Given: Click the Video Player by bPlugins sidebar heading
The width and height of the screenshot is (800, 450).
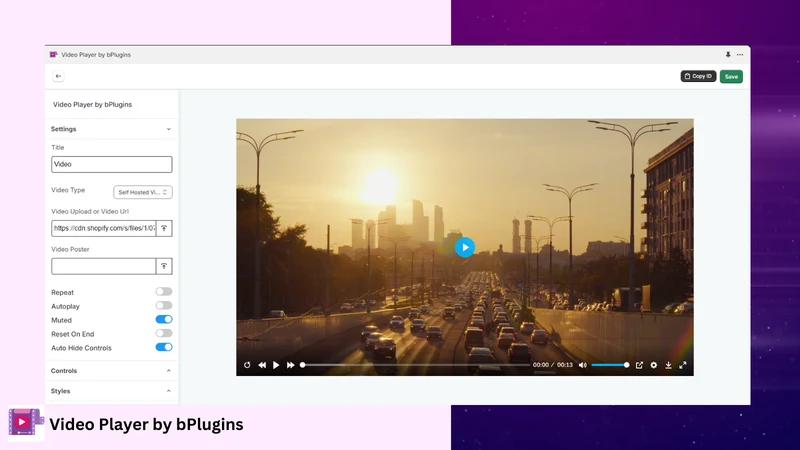Looking at the screenshot, I should pos(92,105).
